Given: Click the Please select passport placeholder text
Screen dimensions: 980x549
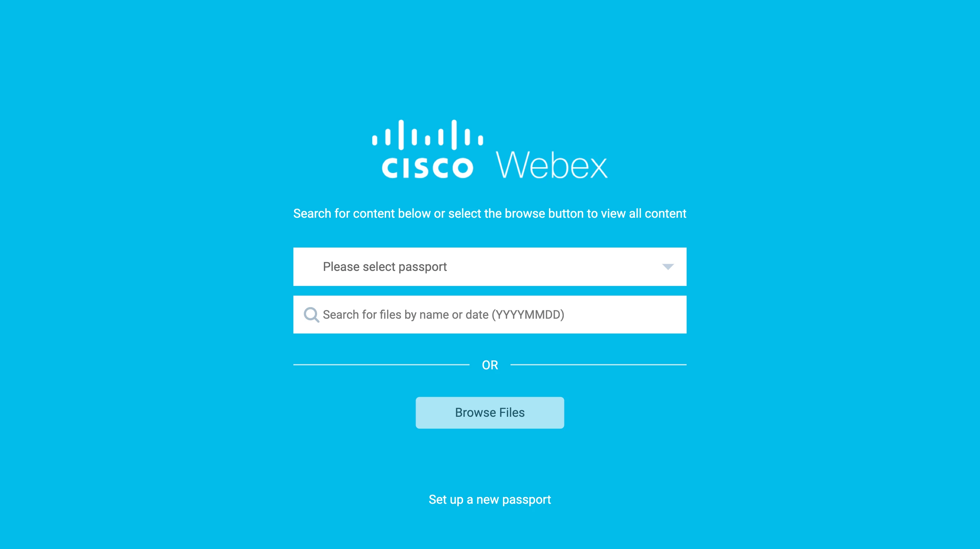Looking at the screenshot, I should point(385,267).
